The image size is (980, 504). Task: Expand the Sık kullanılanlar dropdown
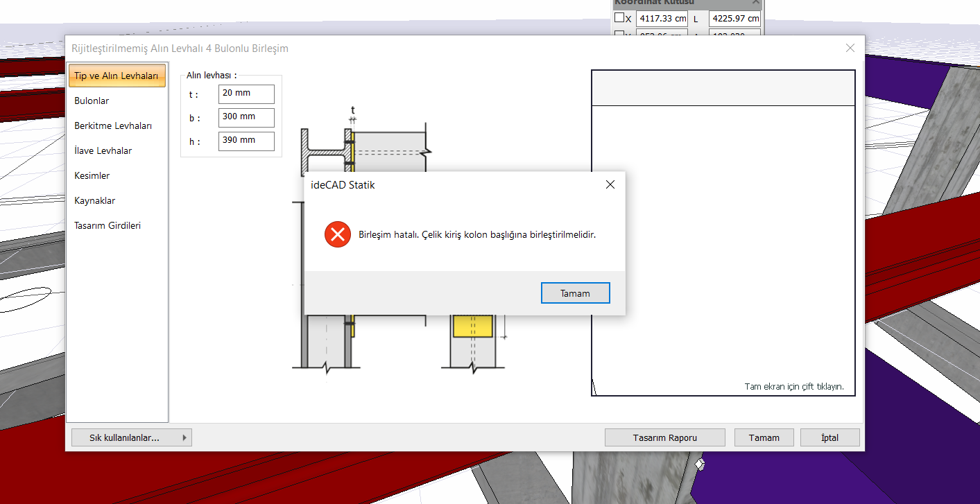tap(131, 437)
